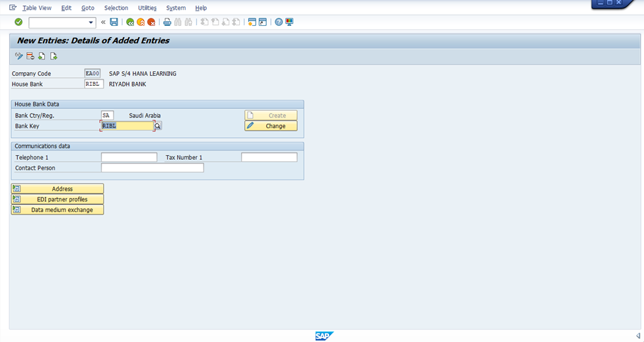The image size is (644, 342).
Task: Open the Table View menu
Action: point(37,8)
